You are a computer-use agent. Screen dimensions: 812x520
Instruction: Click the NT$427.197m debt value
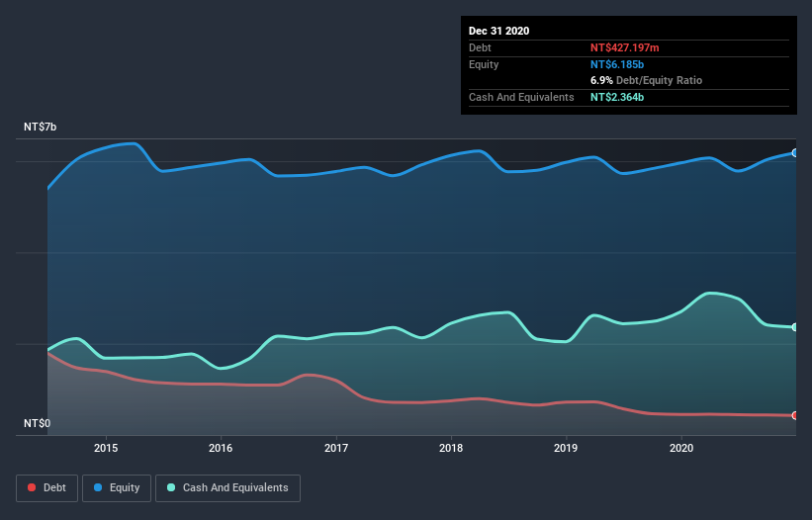(x=624, y=47)
